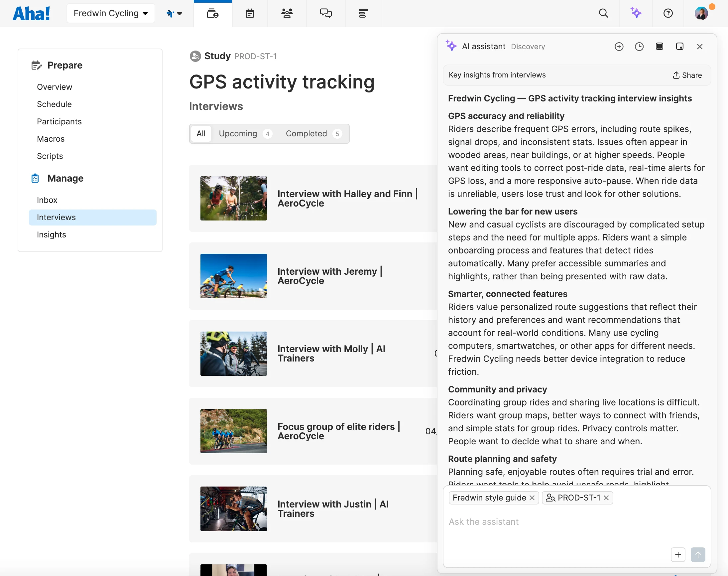Image resolution: width=728 pixels, height=576 pixels.
Task: Remove the Fredwin style guide context chip
Action: click(x=532, y=498)
